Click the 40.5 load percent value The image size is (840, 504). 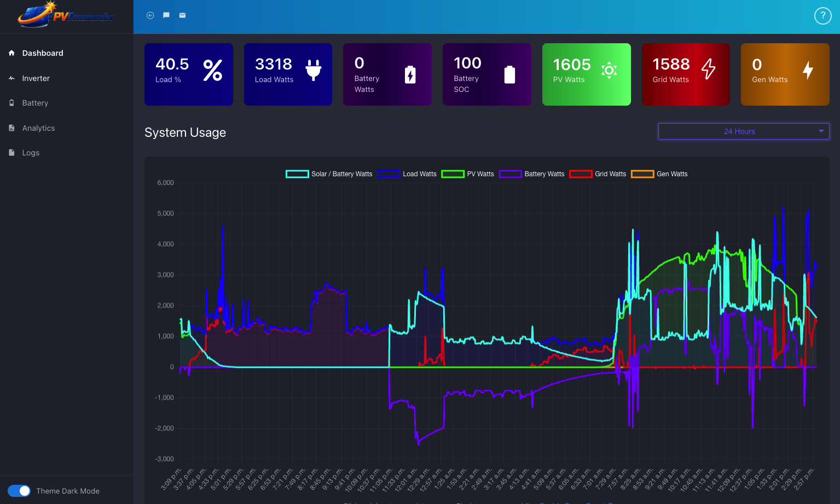[x=172, y=64]
